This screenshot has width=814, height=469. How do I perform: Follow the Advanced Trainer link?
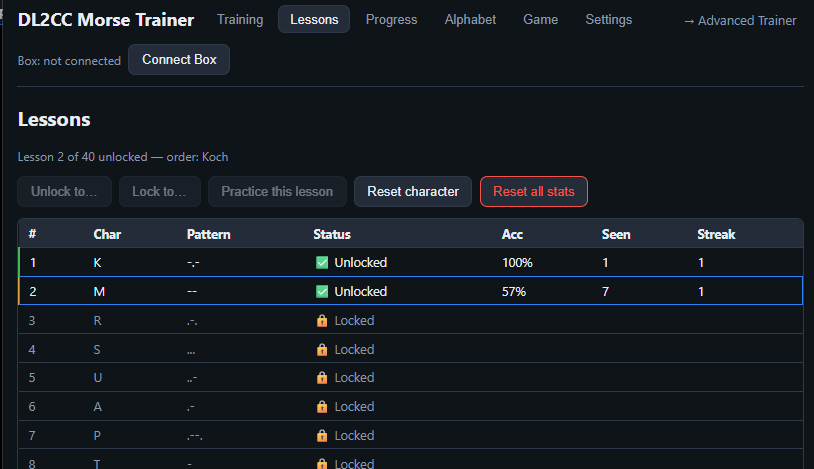click(x=740, y=21)
